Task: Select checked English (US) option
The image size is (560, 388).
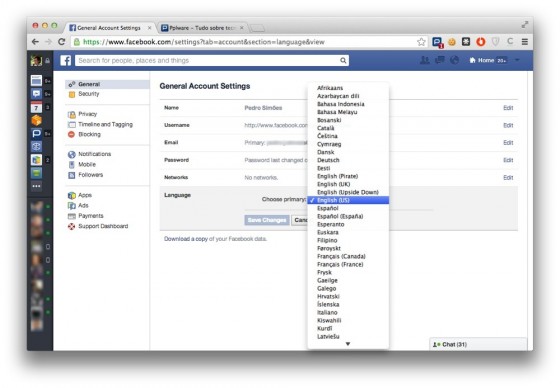Action: [348, 200]
